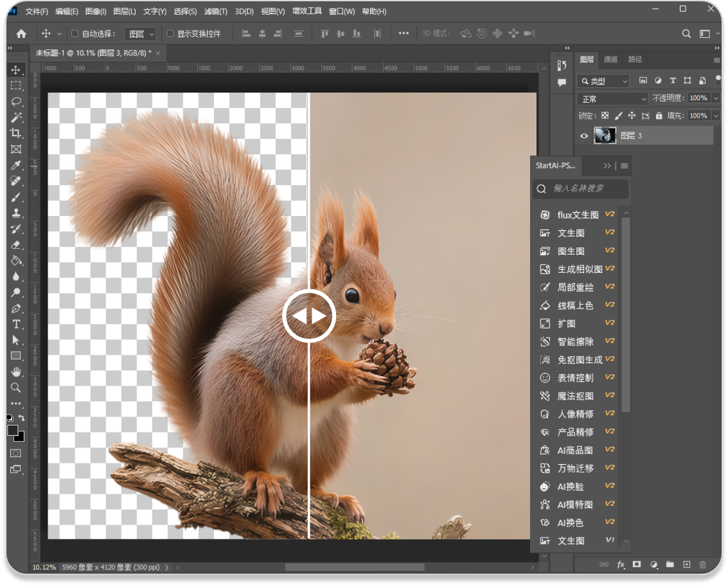Select the Horizontal Type tool

click(x=16, y=324)
